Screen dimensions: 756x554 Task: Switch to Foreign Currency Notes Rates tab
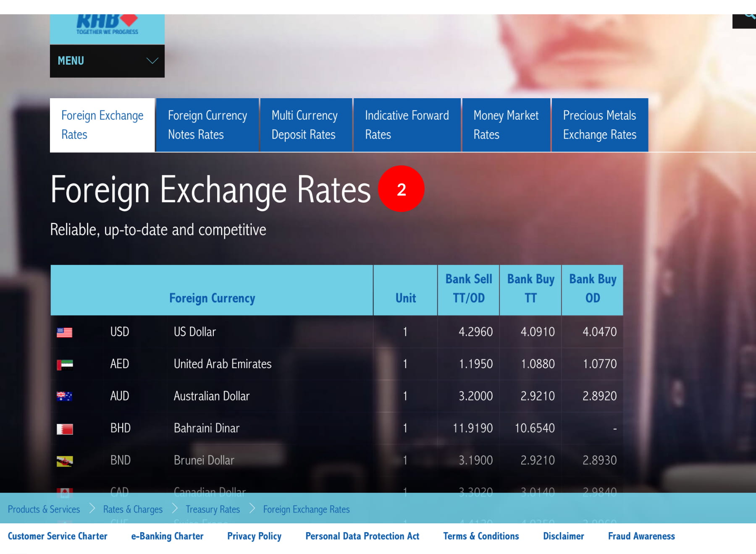pyautogui.click(x=207, y=125)
